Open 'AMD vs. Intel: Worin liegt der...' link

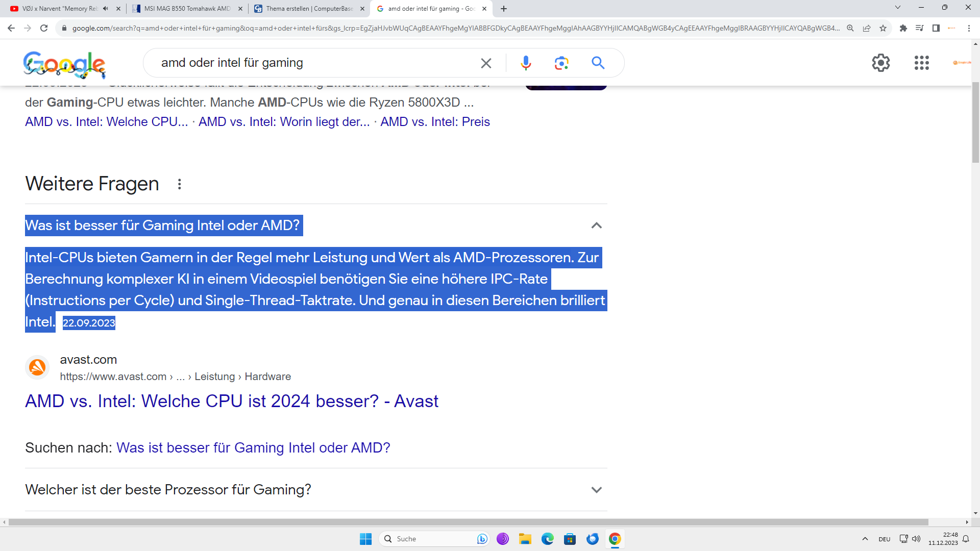click(x=284, y=122)
